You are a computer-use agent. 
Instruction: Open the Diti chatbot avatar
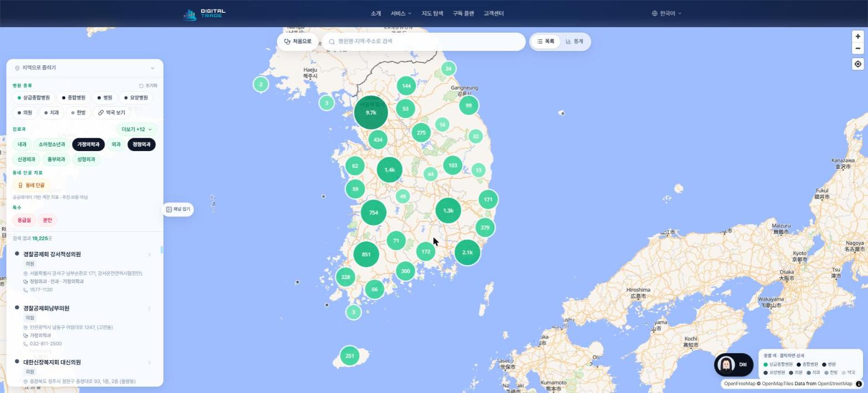coord(726,365)
